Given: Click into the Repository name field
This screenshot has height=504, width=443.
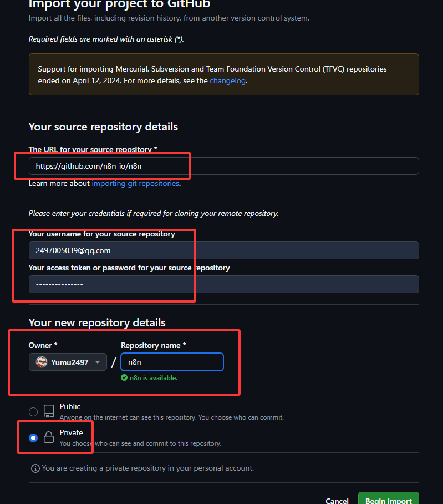Looking at the screenshot, I should point(172,362).
